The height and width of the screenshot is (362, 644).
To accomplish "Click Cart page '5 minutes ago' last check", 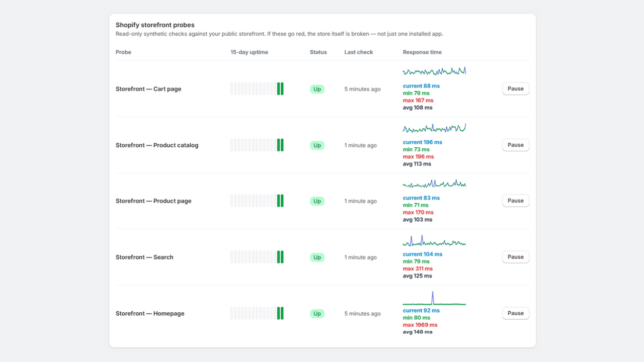I will (x=363, y=89).
